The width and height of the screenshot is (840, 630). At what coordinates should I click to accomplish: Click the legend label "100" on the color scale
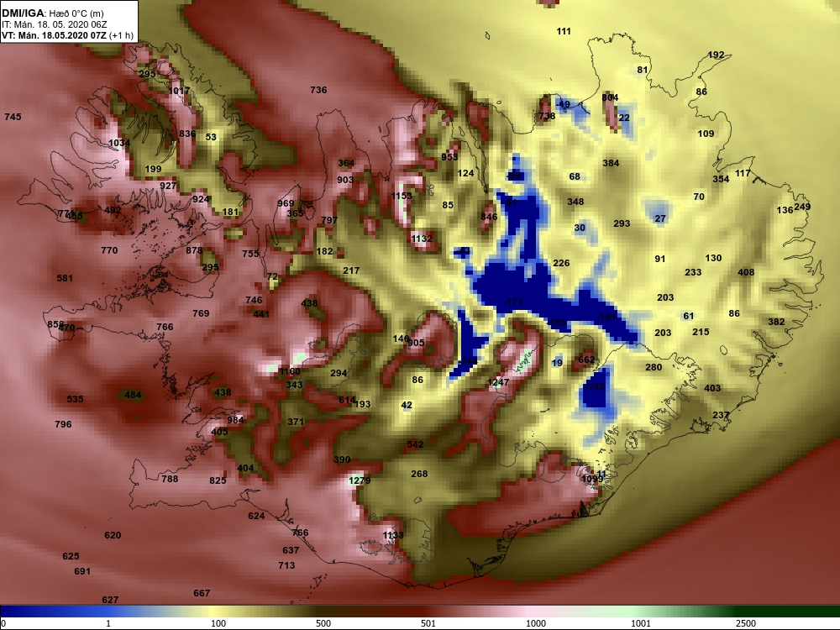tap(218, 623)
